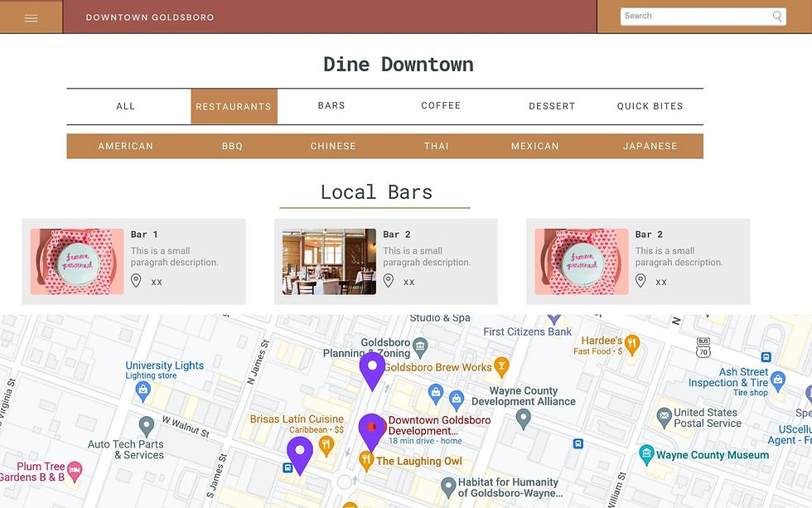812x508 pixels.
Task: Open the QUICK BITES tab
Action: pyautogui.click(x=650, y=106)
